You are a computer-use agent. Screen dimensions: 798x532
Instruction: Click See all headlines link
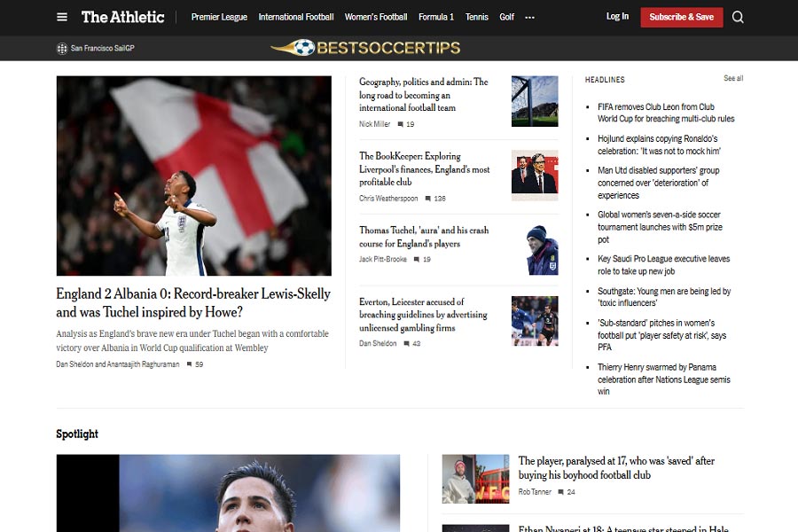733,78
